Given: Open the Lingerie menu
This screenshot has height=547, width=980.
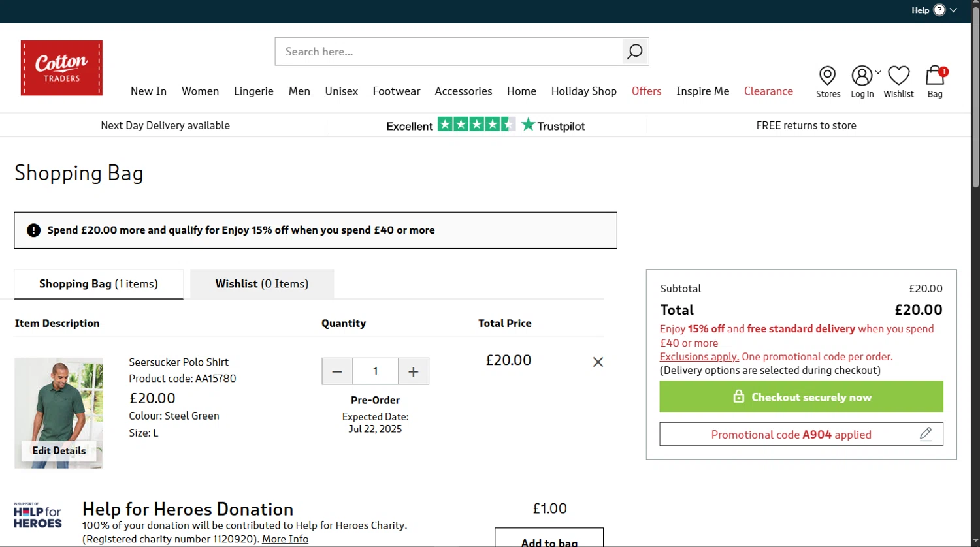Looking at the screenshot, I should 253,91.
